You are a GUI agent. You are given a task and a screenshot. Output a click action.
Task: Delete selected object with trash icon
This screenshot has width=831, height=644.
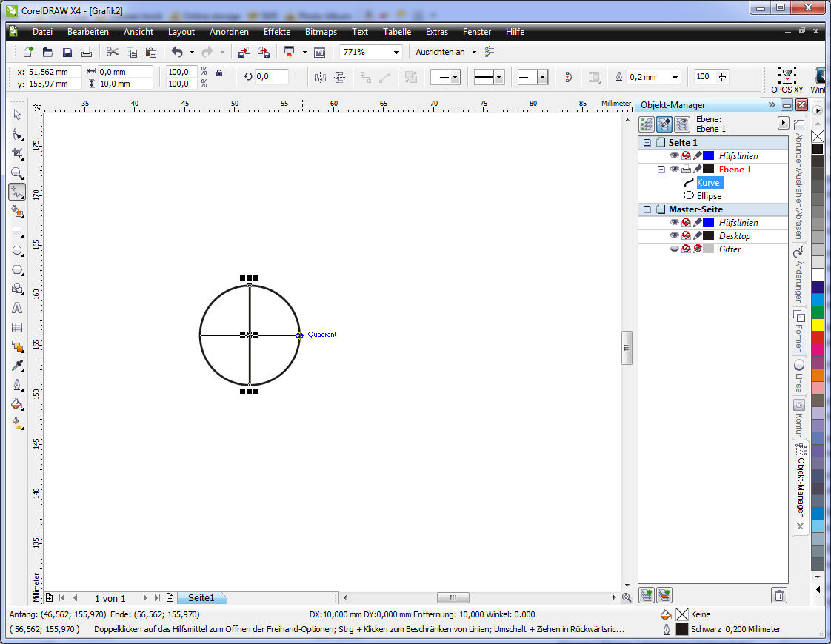[778, 595]
